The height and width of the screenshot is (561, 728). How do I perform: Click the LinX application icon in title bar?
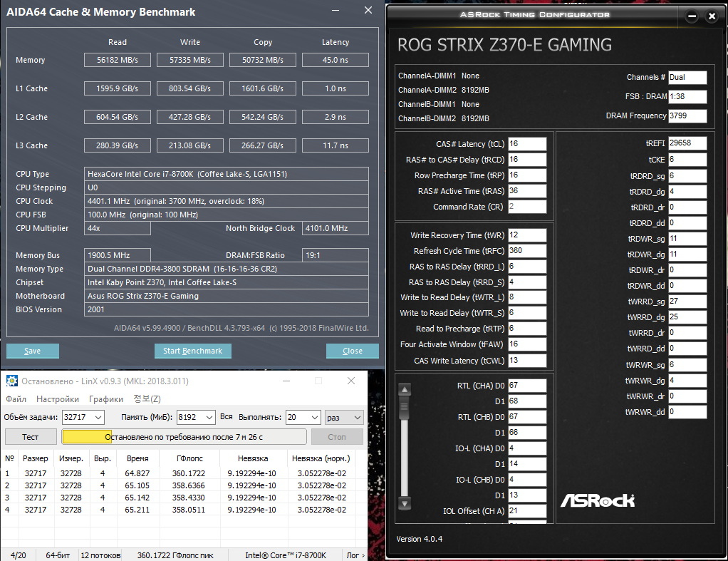click(11, 381)
